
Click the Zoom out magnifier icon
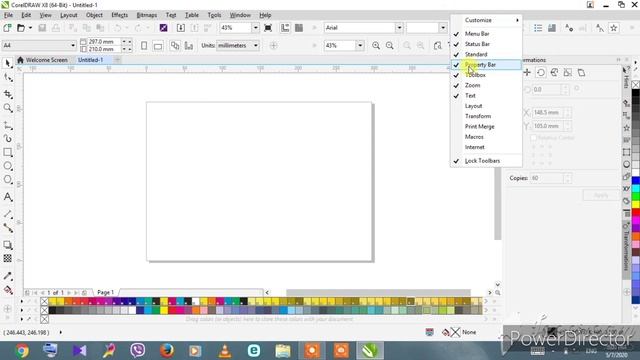tap(390, 45)
